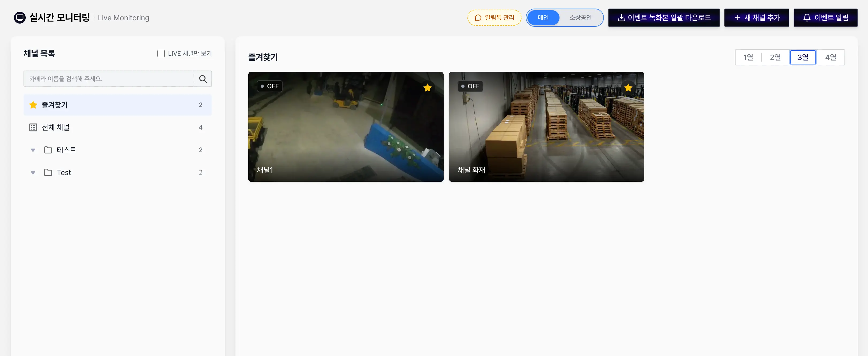This screenshot has height=356, width=868.
Task: Unfavorite 채널 화재 via its star icon
Action: point(628,88)
